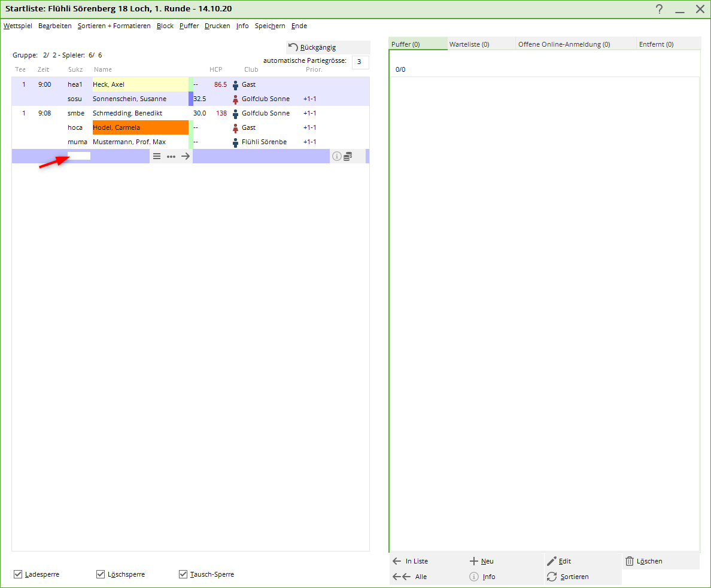Click the gender icon for Mustermann, Prof. Max
The image size is (711, 588).
[235, 142]
